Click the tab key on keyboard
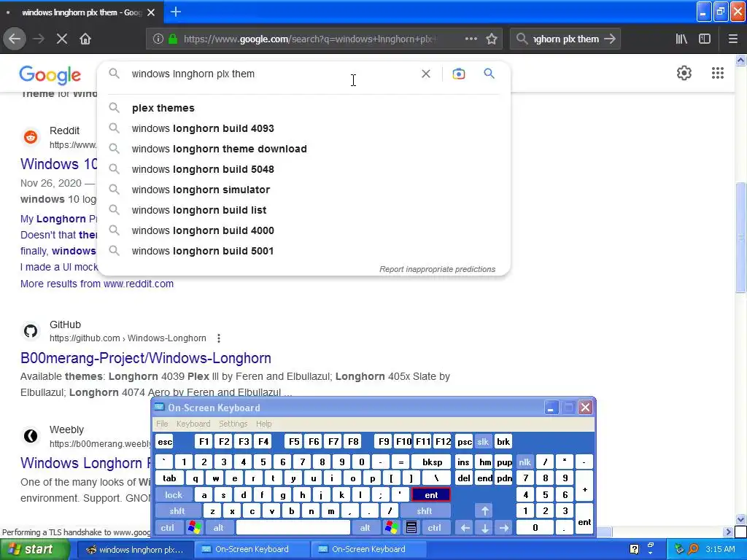The width and height of the screenshot is (747, 560). click(x=169, y=478)
